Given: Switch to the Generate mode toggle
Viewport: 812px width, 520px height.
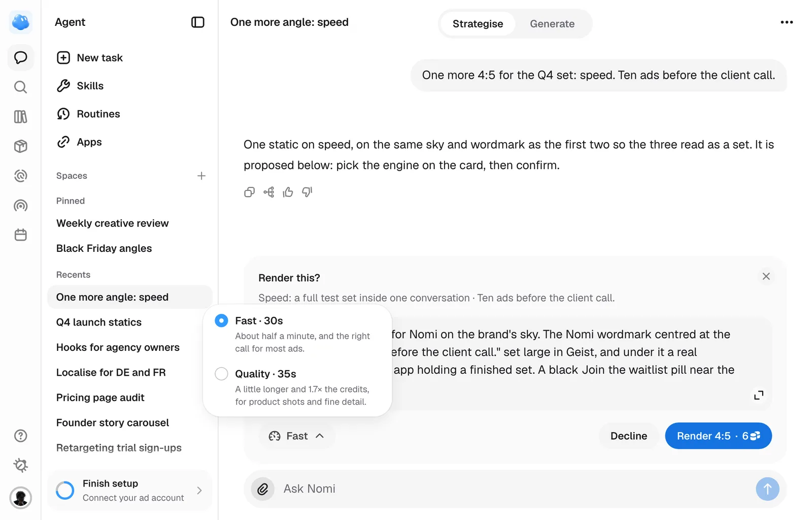Looking at the screenshot, I should click(x=552, y=24).
